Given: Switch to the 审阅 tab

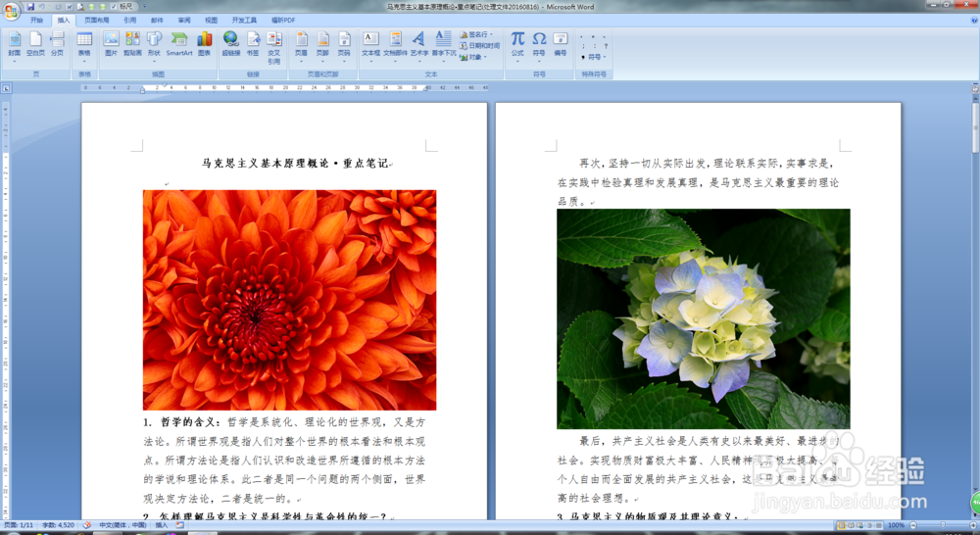Looking at the screenshot, I should (184, 20).
